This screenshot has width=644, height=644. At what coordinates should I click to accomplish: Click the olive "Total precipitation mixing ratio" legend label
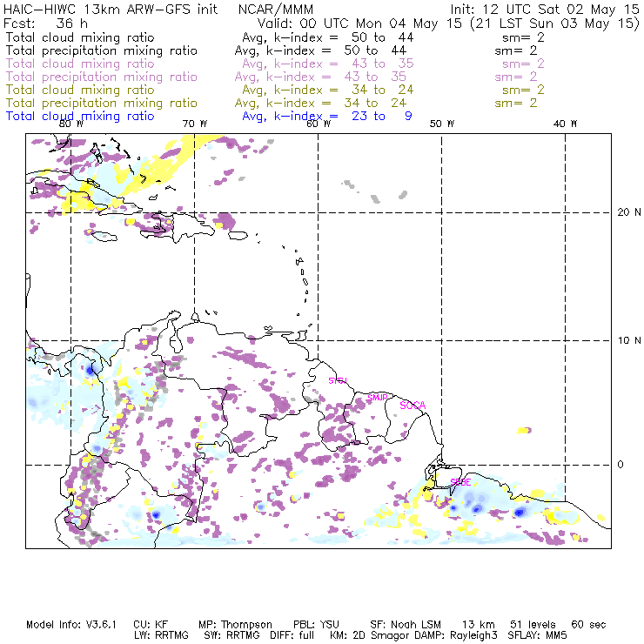click(x=102, y=103)
